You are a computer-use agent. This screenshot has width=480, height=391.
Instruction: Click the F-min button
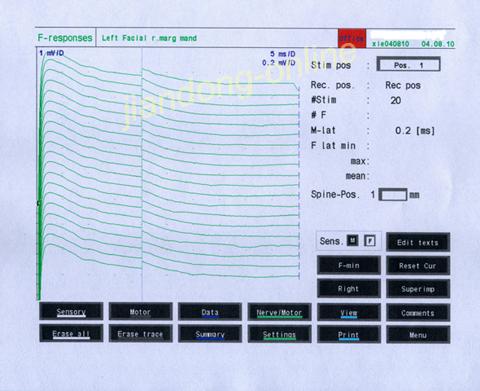click(x=349, y=265)
